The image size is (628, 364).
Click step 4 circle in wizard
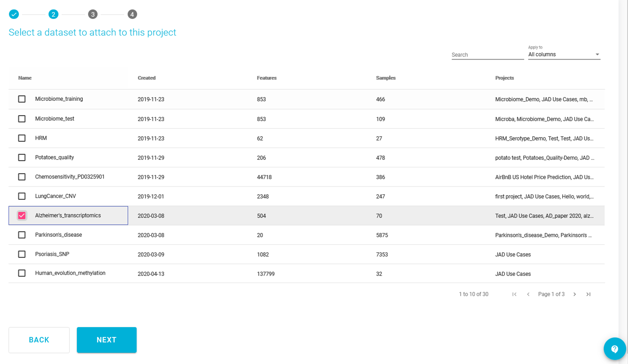pos(132,14)
